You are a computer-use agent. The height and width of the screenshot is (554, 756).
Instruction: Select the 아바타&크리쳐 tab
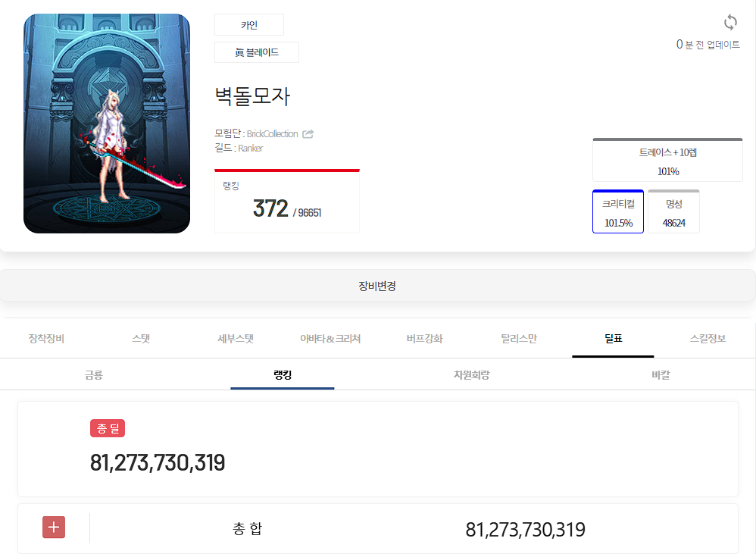[x=330, y=339]
